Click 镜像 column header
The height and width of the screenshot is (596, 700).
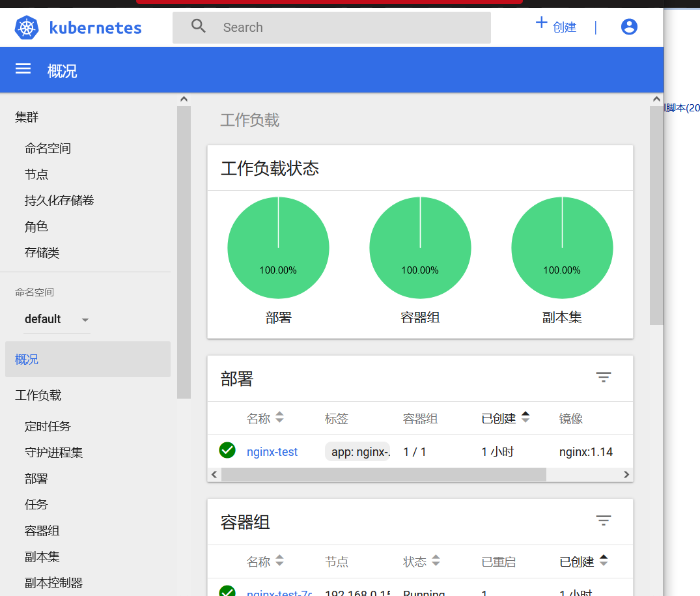571,418
